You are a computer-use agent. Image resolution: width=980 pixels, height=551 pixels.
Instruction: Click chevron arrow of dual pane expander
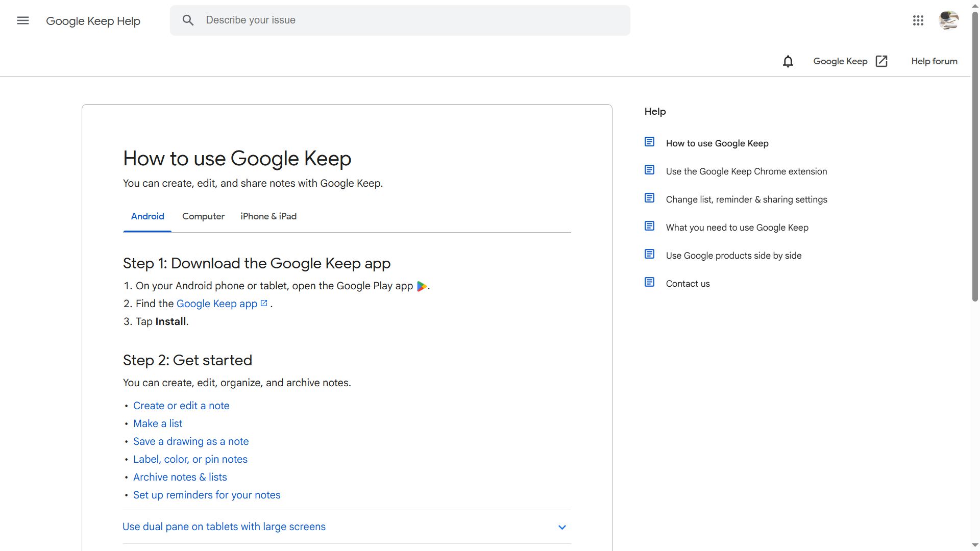tap(562, 527)
